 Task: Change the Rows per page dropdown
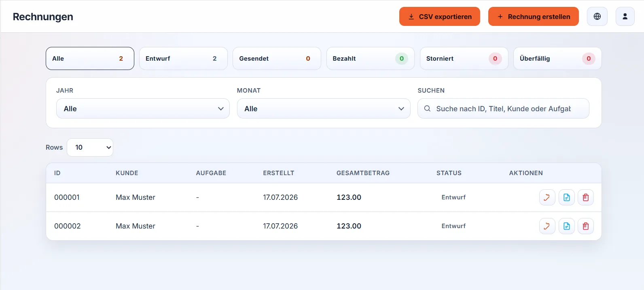coord(90,148)
